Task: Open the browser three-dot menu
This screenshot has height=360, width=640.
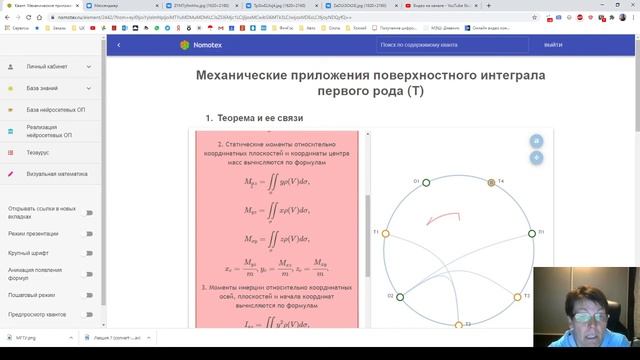Action: click(x=634, y=17)
